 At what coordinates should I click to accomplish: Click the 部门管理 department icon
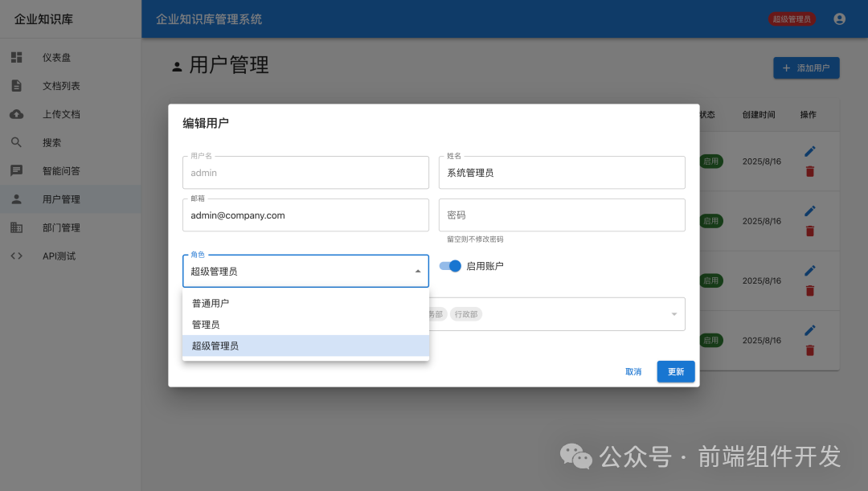[16, 227]
